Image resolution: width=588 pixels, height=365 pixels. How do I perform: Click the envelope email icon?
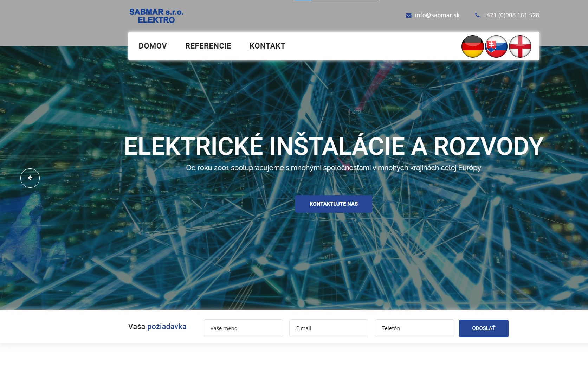click(x=408, y=15)
